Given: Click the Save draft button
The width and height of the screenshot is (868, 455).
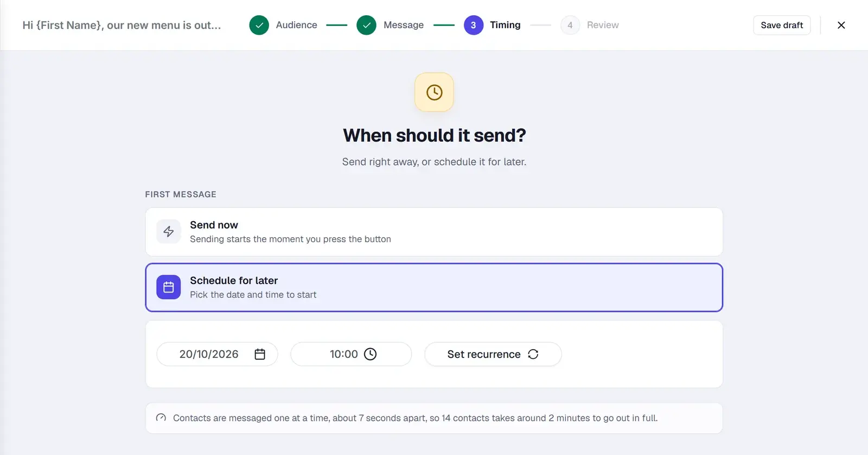Looking at the screenshot, I should click(x=782, y=25).
